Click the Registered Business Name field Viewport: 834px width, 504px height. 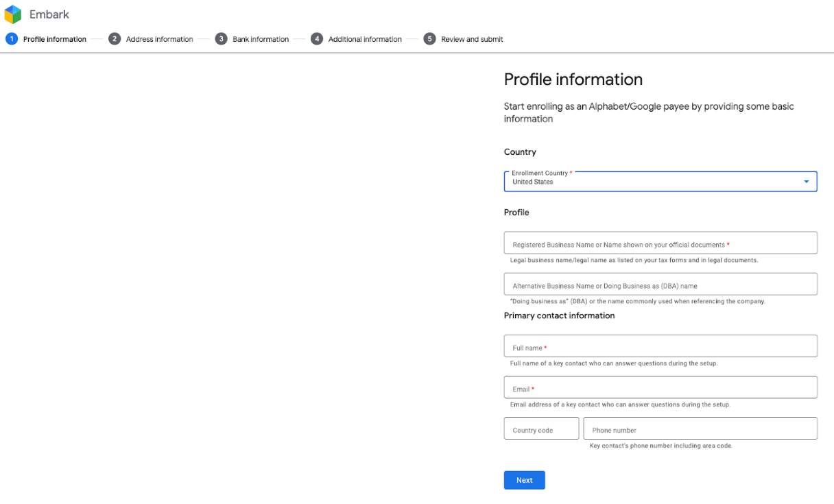pos(660,243)
